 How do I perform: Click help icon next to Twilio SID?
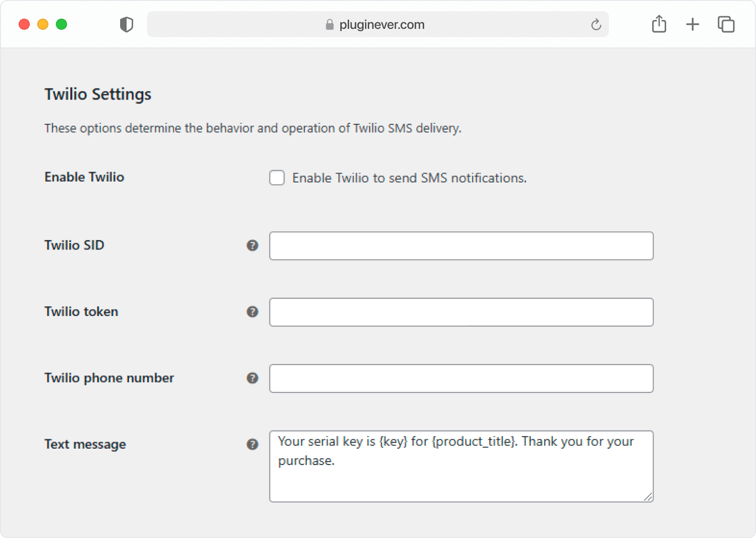pos(252,245)
